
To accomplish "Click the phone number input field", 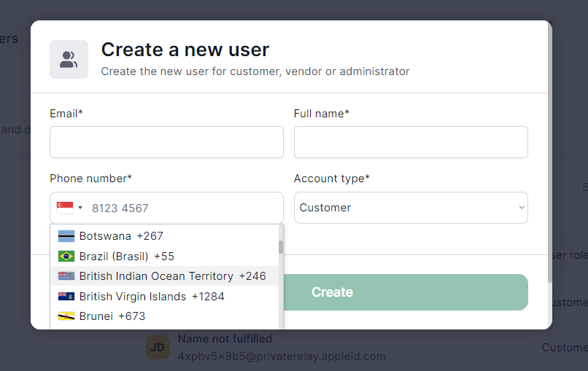I will click(x=184, y=208).
